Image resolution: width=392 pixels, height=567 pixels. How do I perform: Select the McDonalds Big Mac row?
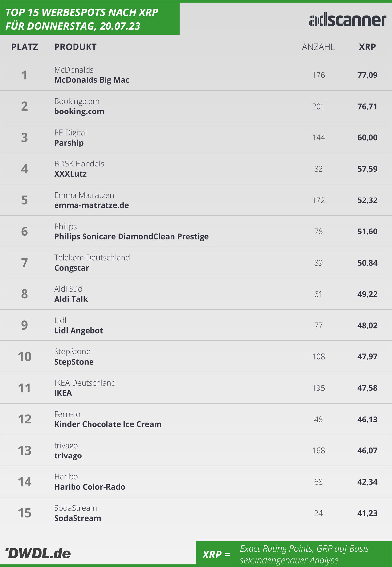(196, 75)
